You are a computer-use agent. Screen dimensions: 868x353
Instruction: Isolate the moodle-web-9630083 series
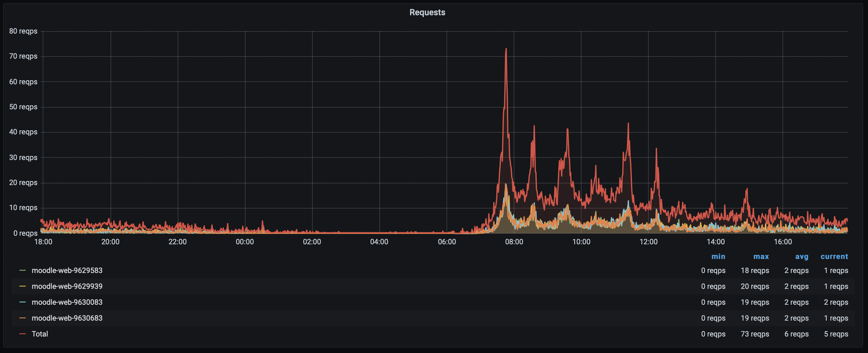[67, 302]
